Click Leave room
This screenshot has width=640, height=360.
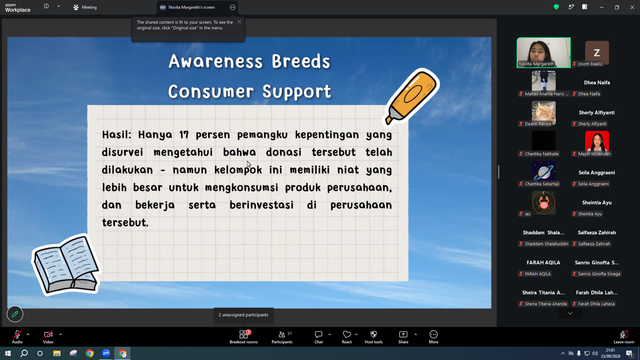[x=624, y=337]
